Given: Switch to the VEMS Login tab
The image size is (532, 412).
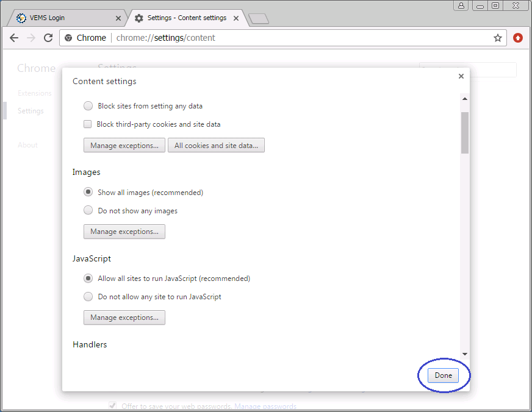Looking at the screenshot, I should tap(61, 18).
